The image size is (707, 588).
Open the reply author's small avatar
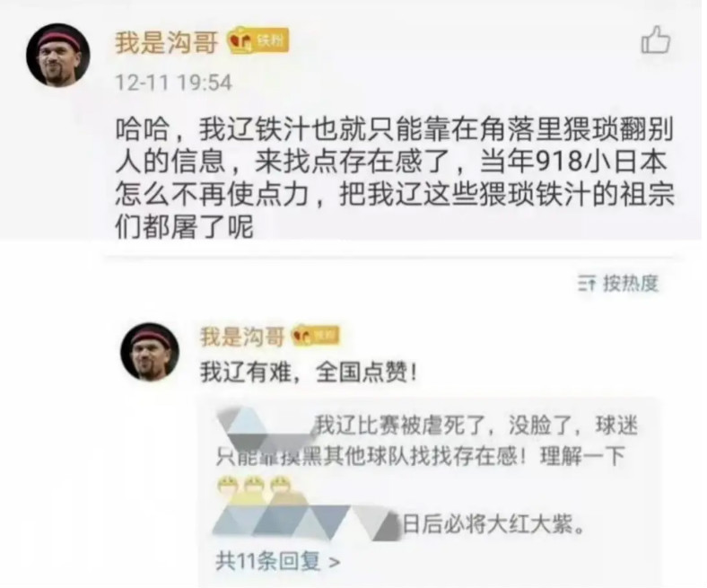point(150,353)
